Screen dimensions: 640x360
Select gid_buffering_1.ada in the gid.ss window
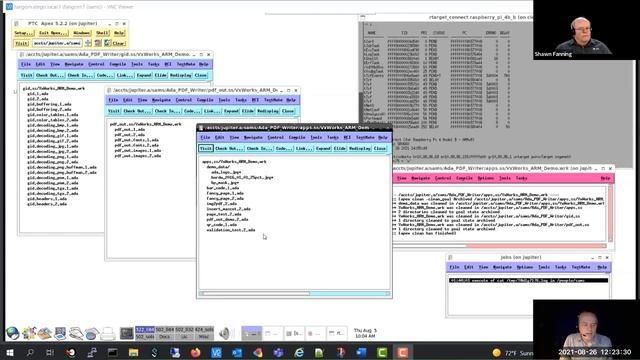coord(49,104)
